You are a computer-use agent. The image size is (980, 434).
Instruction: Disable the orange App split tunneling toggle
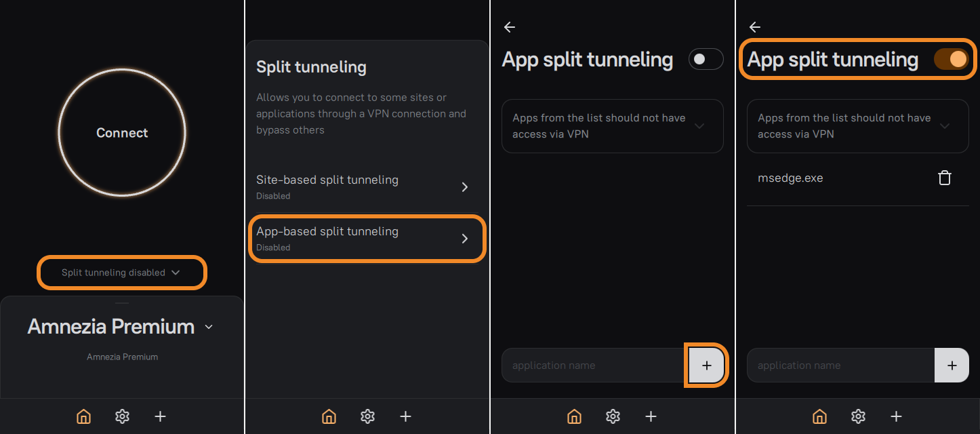click(951, 60)
